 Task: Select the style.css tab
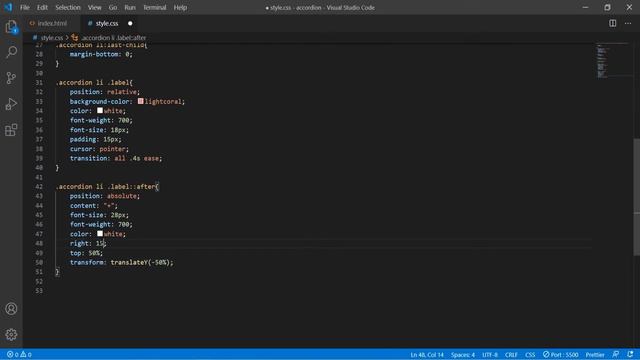click(107, 23)
